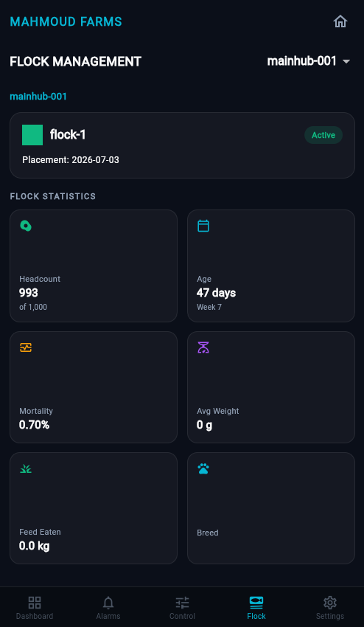Click the Age label
Screen dimensions: 364x627
click(204, 279)
